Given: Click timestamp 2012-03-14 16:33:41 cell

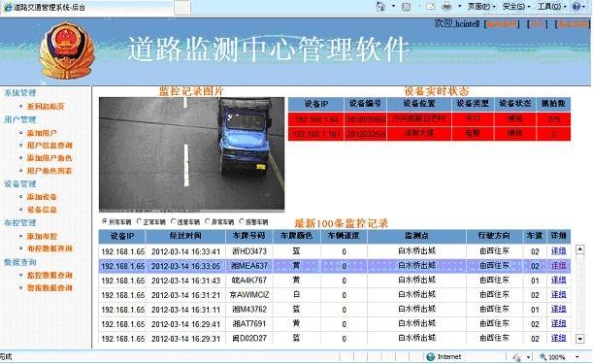Looking at the screenshot, I should click(185, 251).
